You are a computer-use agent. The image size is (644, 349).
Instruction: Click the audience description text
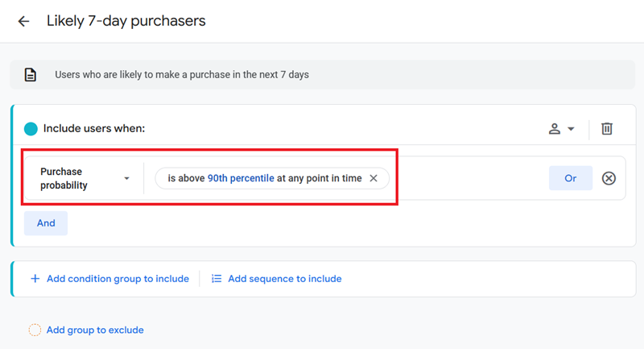coord(182,75)
